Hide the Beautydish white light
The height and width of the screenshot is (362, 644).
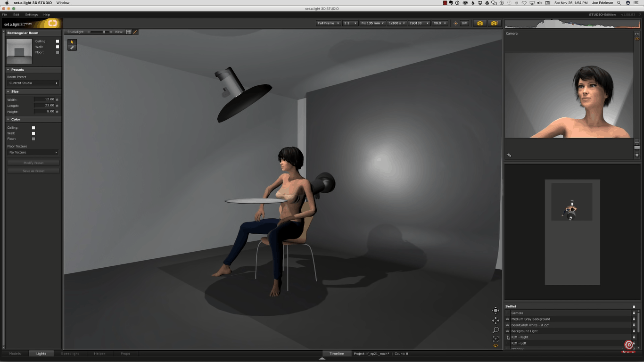[508, 325]
